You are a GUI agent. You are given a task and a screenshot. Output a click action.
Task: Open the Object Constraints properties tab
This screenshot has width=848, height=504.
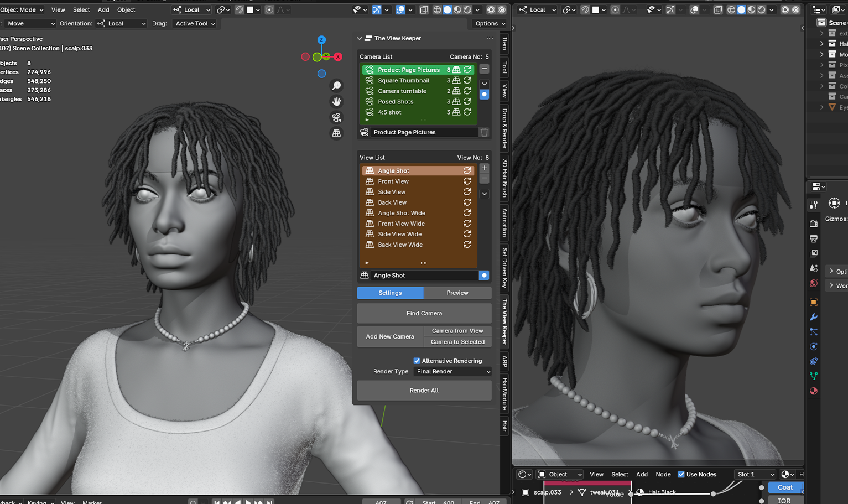tap(814, 361)
